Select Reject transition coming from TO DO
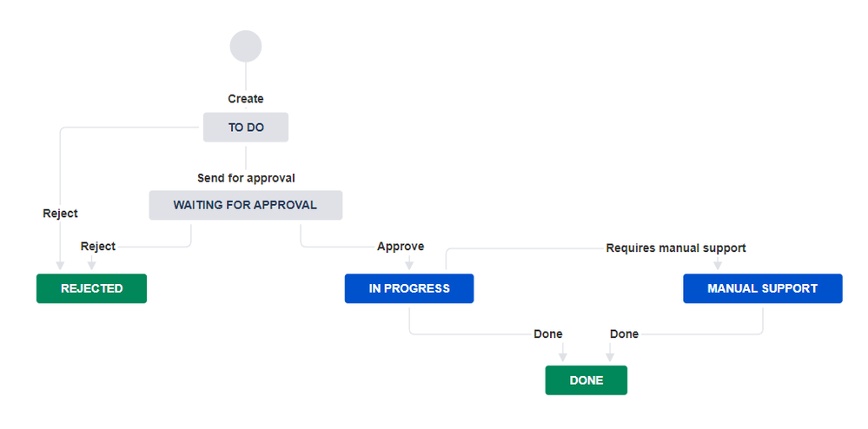868x429 pixels. tap(60, 214)
